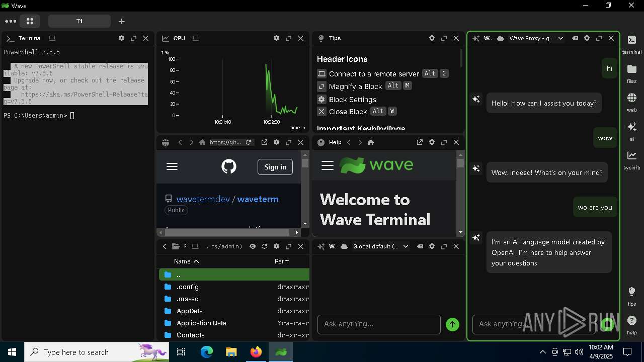This screenshot has width=644, height=362.
Task: Click the Help block vertical scrollbar thumb
Action: [x=460, y=163]
